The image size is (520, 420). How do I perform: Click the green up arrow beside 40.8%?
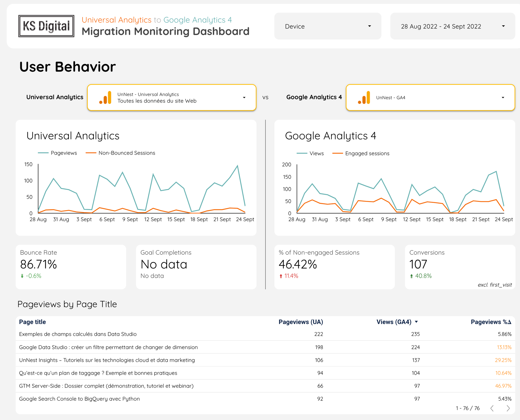(412, 276)
